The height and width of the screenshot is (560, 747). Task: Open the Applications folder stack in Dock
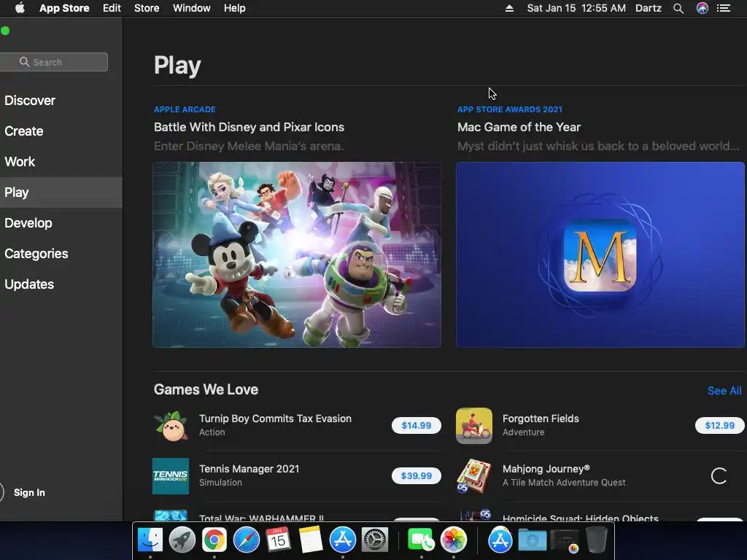tap(500, 540)
